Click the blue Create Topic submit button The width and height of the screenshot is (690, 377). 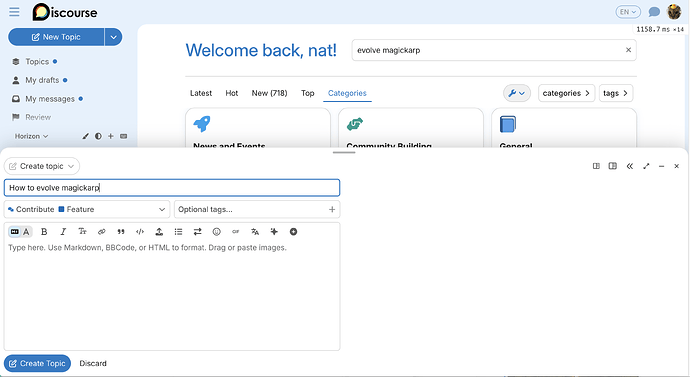pos(37,363)
